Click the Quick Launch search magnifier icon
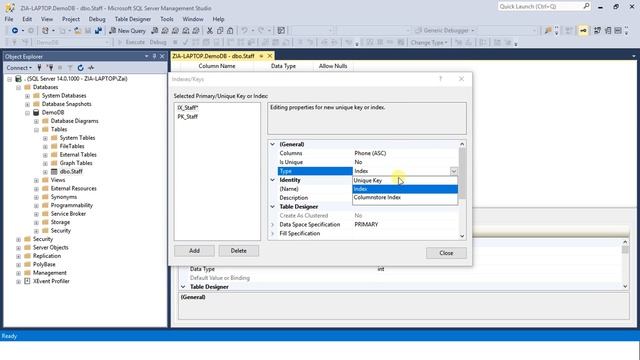This screenshot has width=640, height=360. coord(586,6)
